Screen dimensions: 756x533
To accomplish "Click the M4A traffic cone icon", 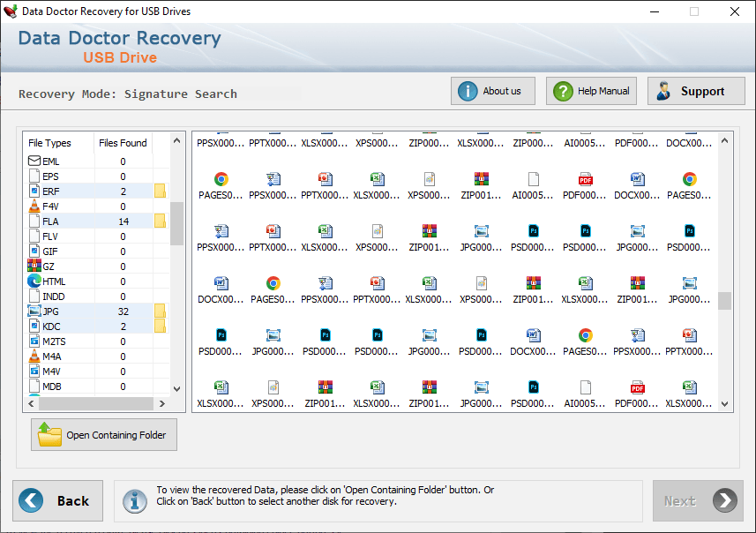I will click(34, 356).
